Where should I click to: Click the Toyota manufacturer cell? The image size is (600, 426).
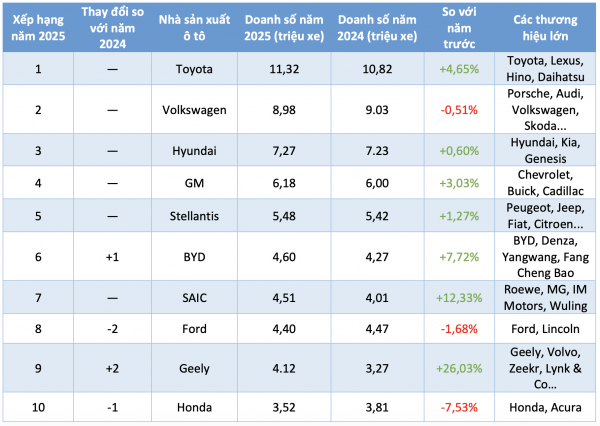[x=194, y=68]
